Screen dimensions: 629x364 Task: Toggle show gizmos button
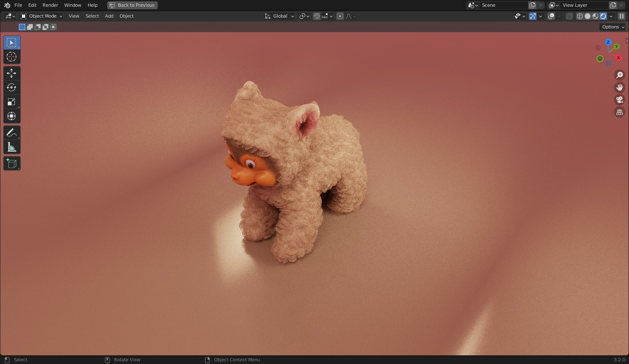533,16
